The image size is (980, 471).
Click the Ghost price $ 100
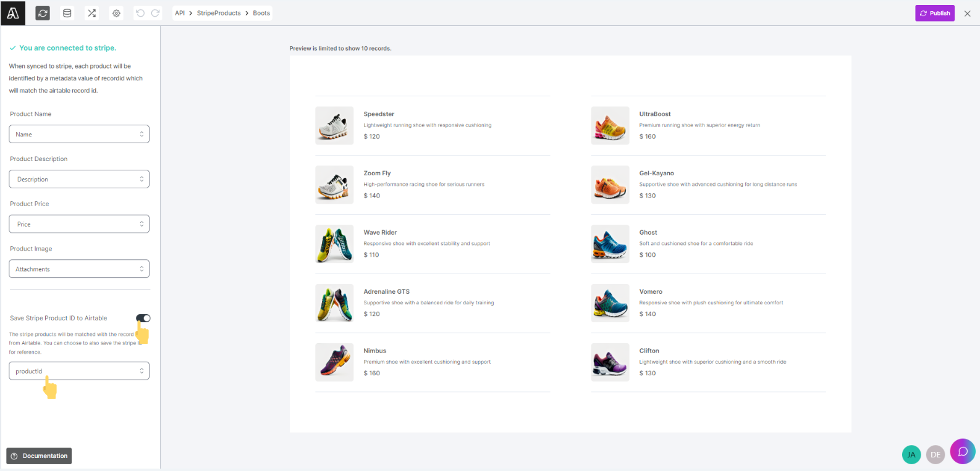(x=648, y=255)
